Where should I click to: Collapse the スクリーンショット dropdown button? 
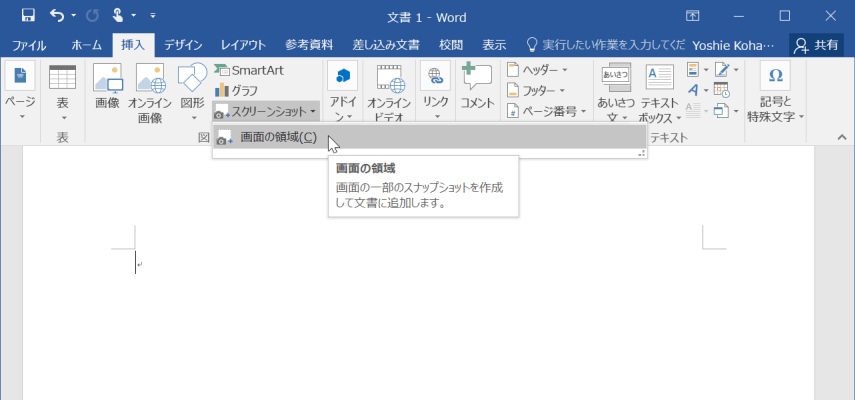[266, 112]
